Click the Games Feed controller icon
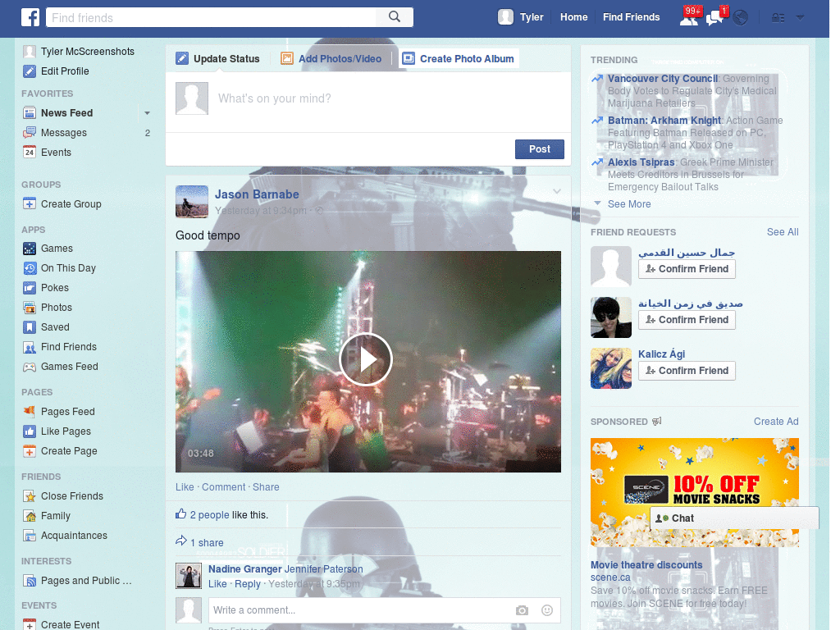Image resolution: width=840 pixels, height=630 pixels. click(30, 367)
